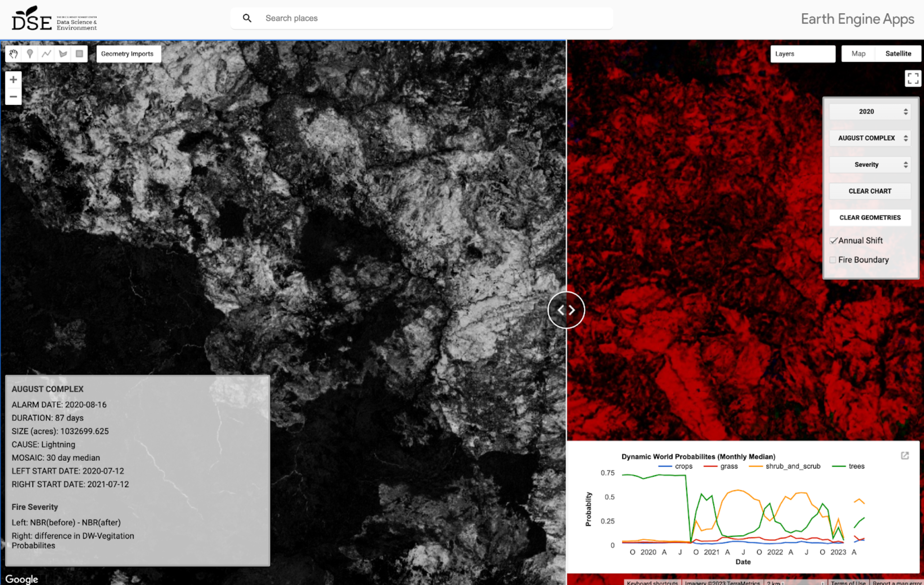Click Left: NBR(before) - NBR(after) text
The image size is (924, 585).
tap(66, 522)
